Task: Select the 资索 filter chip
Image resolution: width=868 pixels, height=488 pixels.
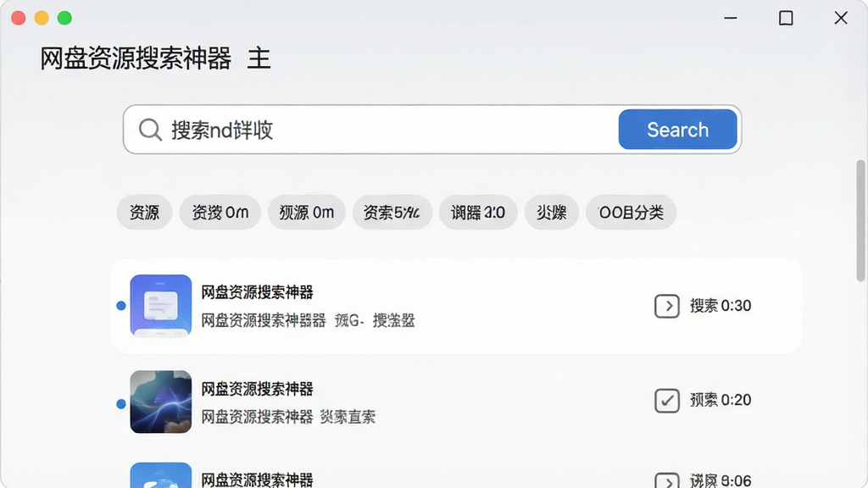Action: 392,213
